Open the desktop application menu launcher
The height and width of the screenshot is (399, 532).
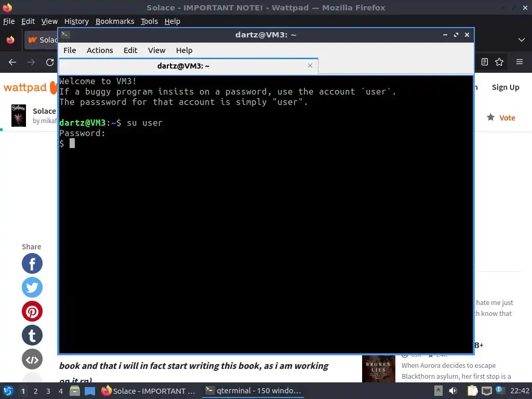coord(8,391)
